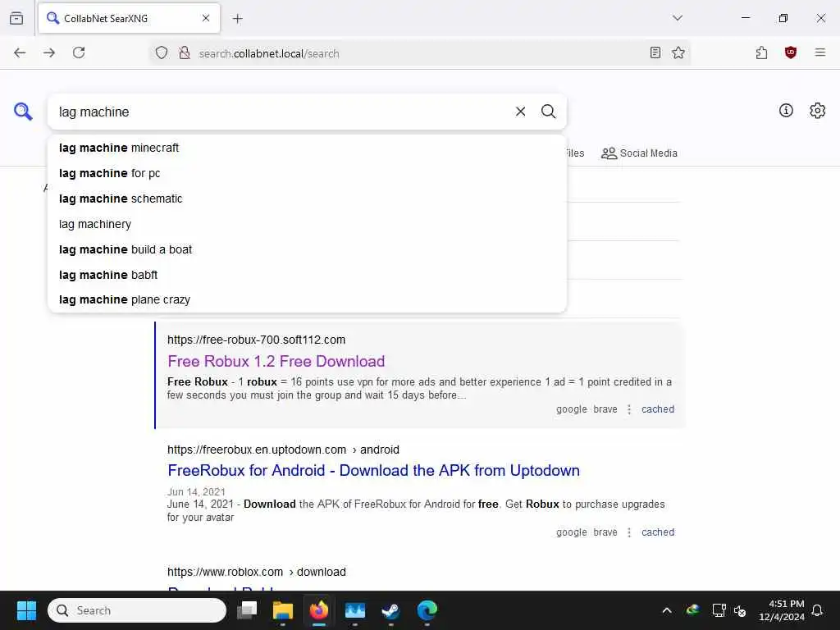This screenshot has width=840, height=630.
Task: Click 'brave' engine label on Uptodown result
Action: pyautogui.click(x=605, y=532)
